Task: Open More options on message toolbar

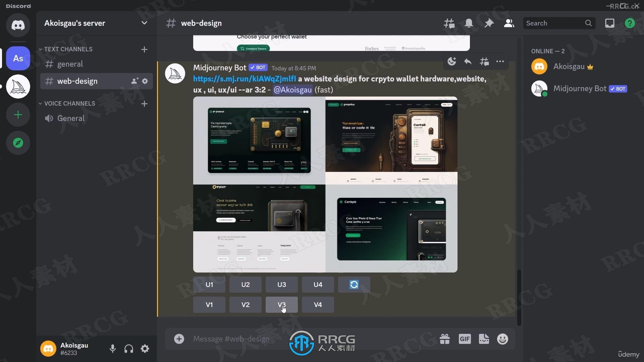Action: [500, 61]
